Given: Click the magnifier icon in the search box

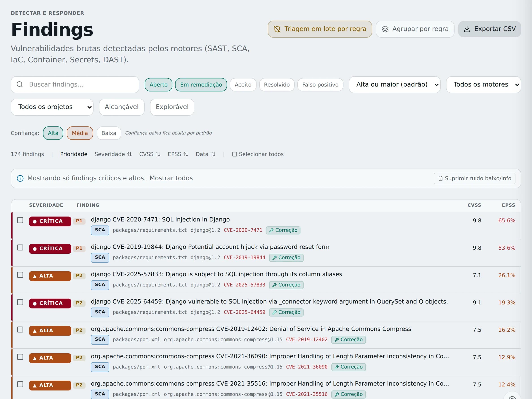Looking at the screenshot, I should 20,85.
